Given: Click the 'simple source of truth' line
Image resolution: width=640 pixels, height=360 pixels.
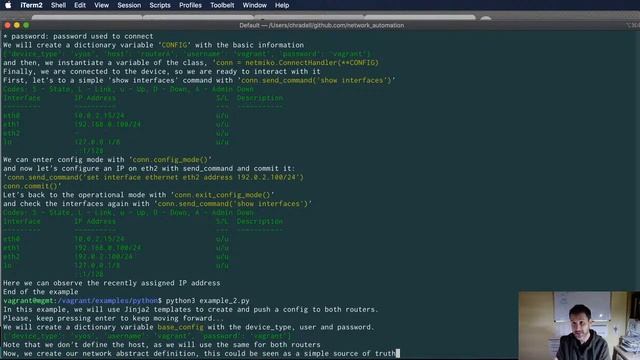Looking at the screenshot, I should click(200, 354).
